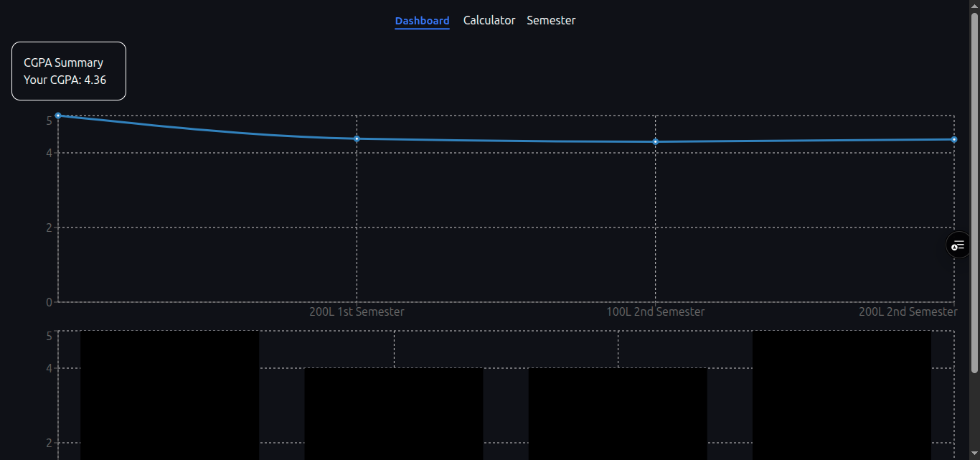
Task: Click the '100L 2nd Semester' axis label
Action: tap(655, 311)
